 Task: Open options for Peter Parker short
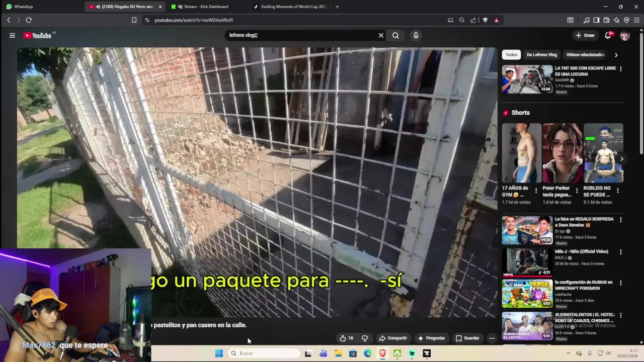(x=577, y=191)
